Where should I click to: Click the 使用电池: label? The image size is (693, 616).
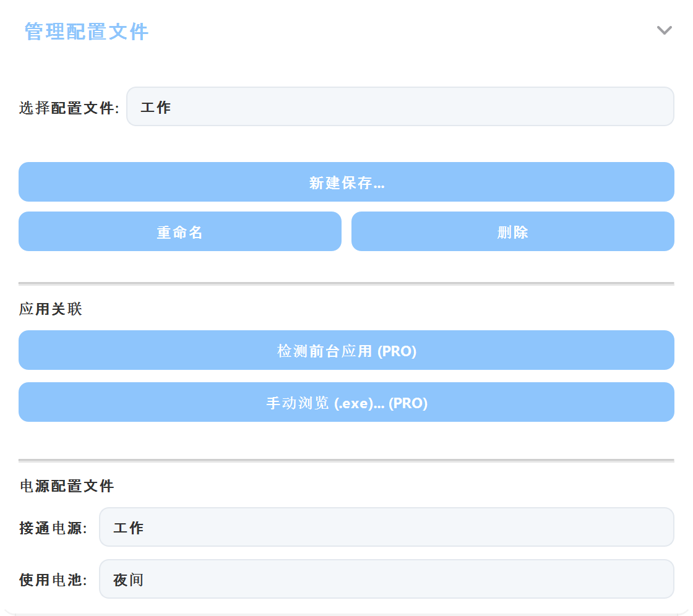53,580
